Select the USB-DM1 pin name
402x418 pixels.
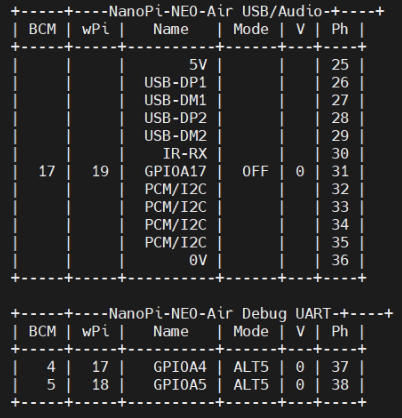[175, 100]
